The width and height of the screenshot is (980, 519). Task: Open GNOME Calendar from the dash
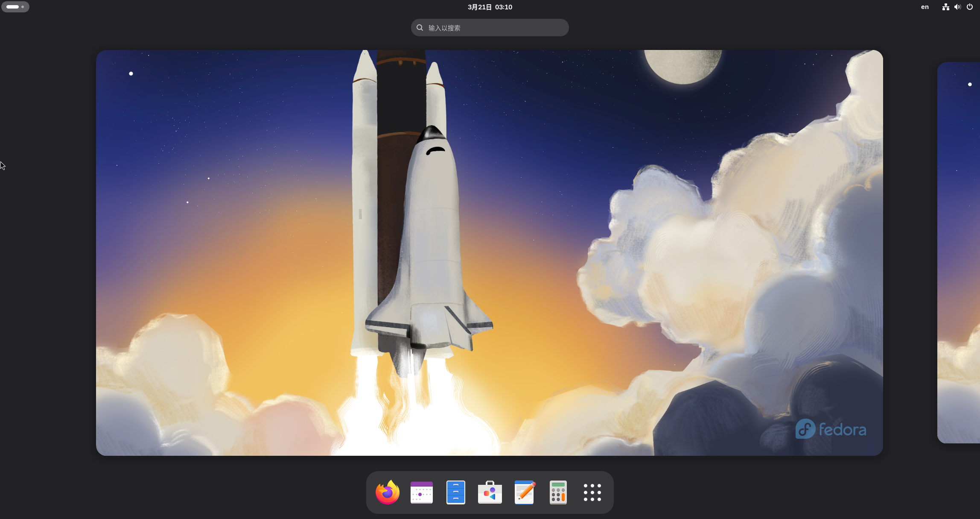[x=421, y=493]
